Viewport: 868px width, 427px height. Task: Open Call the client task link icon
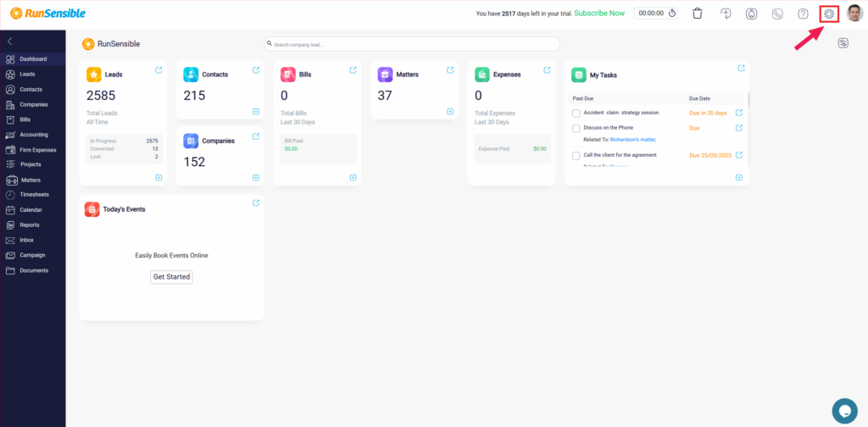739,155
